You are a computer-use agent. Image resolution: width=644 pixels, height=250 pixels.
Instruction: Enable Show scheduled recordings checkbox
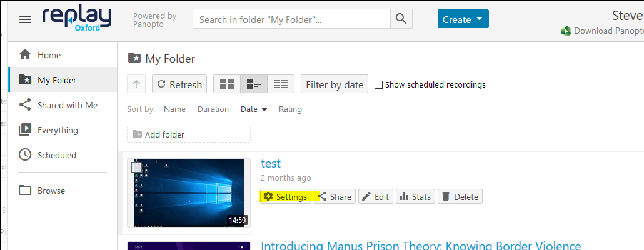click(379, 84)
